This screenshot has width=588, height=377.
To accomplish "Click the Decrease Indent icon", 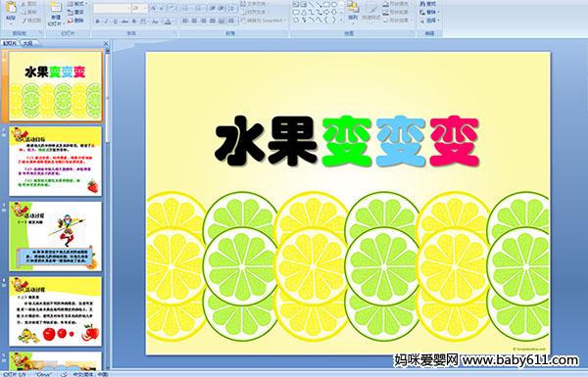I will pos(213,8).
